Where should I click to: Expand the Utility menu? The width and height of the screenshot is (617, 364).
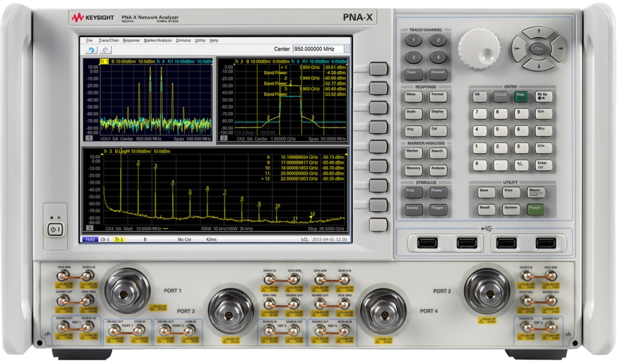coord(200,40)
